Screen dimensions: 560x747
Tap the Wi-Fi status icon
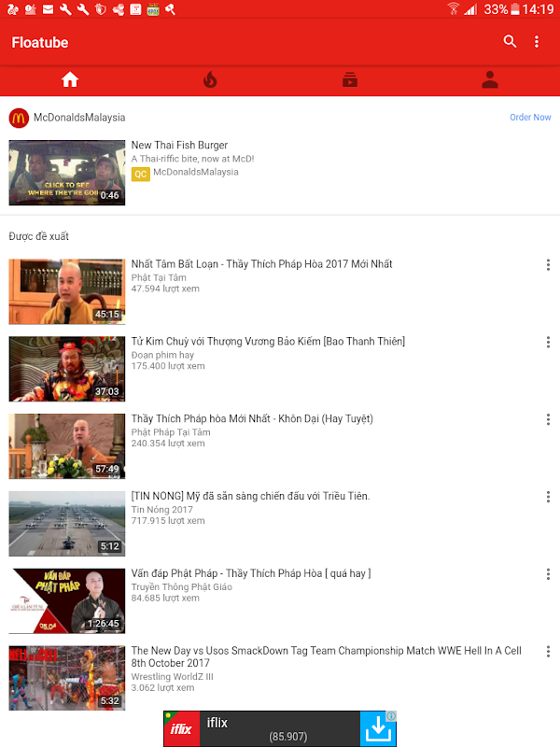tap(454, 8)
